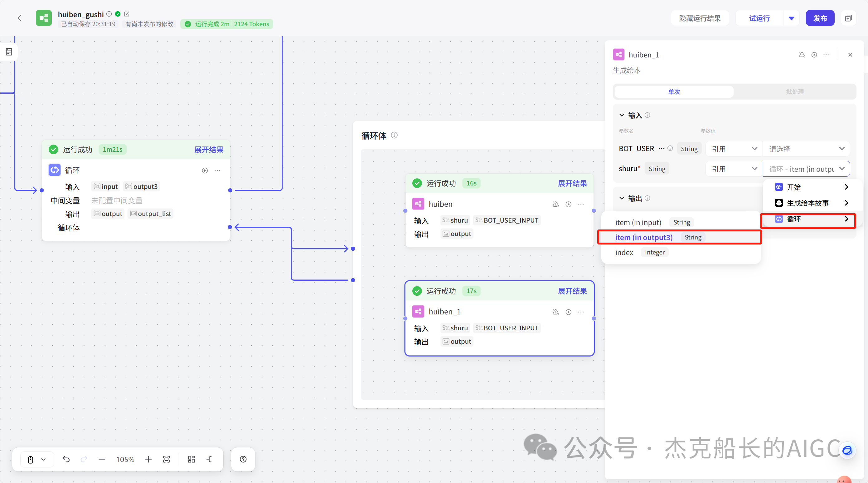The image size is (868, 483).
Task: Run a single test on the huiben node
Action: 569,204
